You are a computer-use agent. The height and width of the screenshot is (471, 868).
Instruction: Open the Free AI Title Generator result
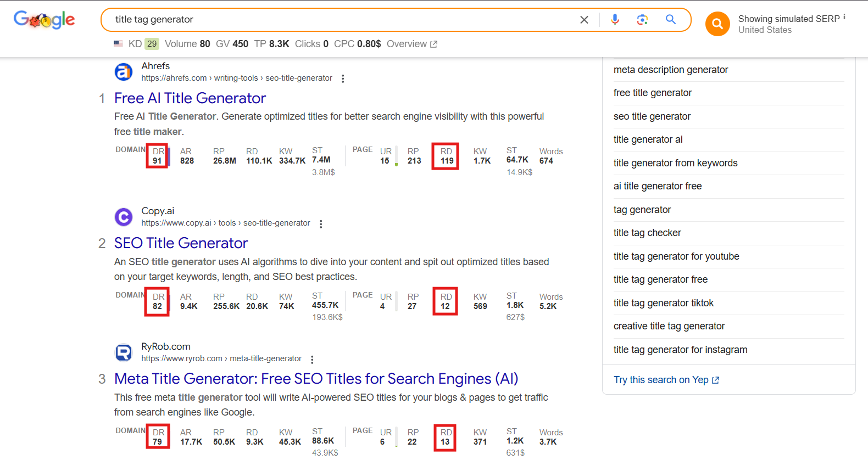click(190, 98)
